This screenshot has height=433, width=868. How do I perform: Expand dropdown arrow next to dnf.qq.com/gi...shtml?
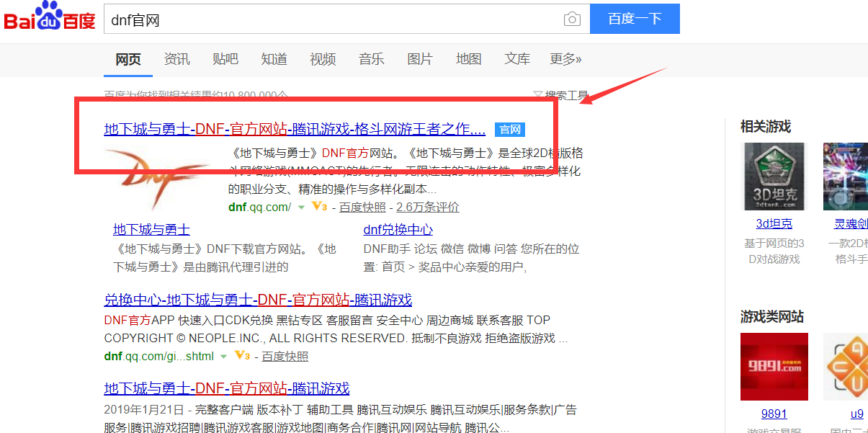(224, 357)
